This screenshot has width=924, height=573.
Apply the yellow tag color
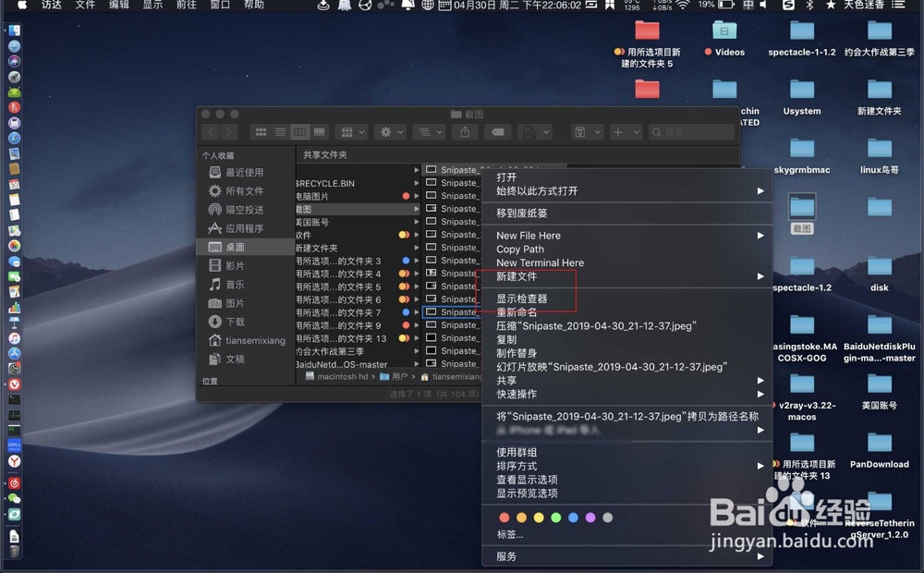click(539, 518)
